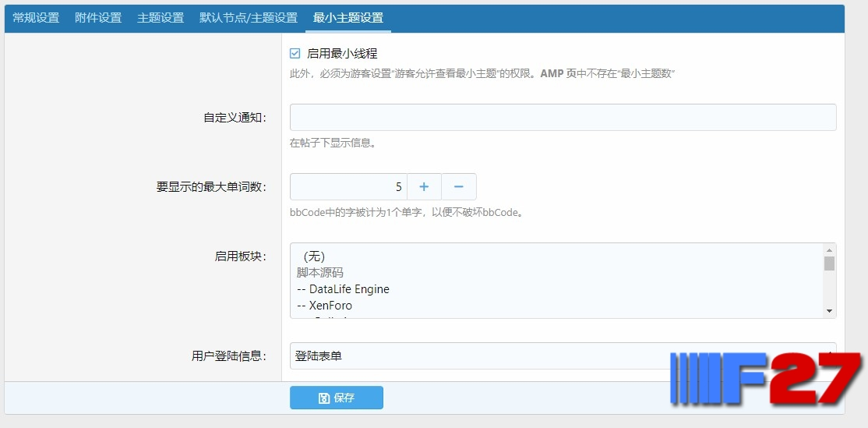The image size is (868, 428).
Task: Switch to the 常规设置 tab
Action: 36,18
